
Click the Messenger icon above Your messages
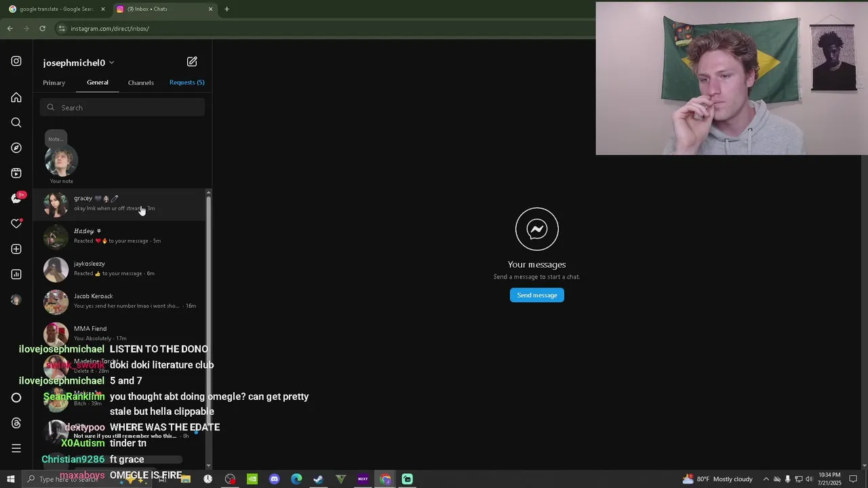537,229
